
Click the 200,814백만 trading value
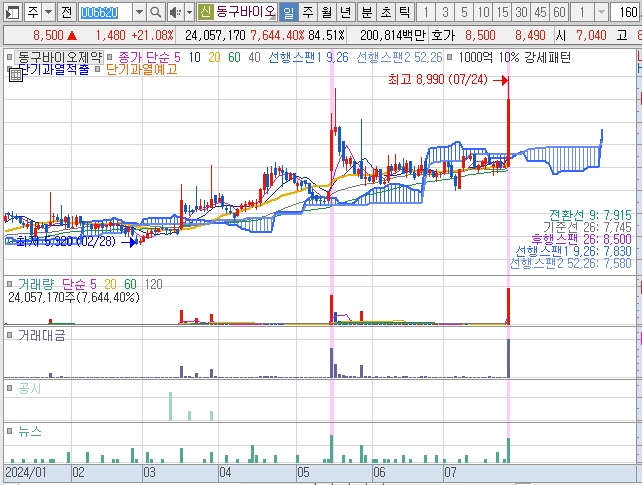click(x=394, y=36)
